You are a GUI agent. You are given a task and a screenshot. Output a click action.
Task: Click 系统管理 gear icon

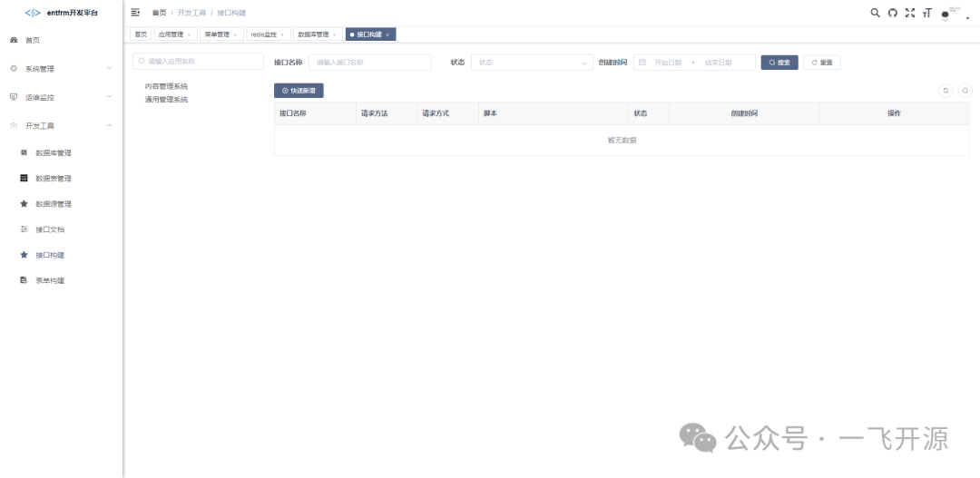(x=14, y=68)
